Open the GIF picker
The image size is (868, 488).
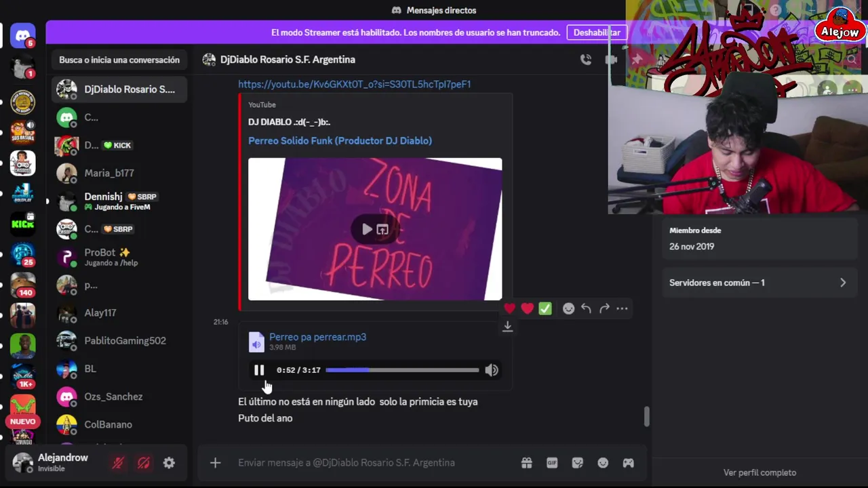552,463
